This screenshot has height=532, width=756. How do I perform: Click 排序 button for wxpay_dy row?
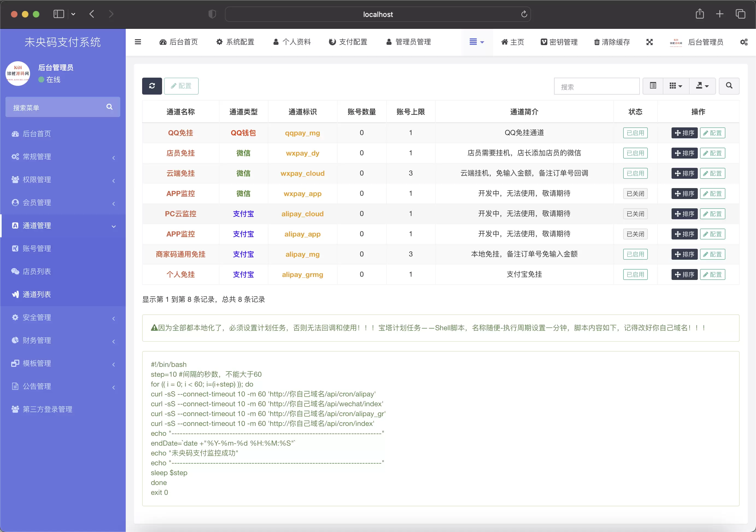(684, 153)
